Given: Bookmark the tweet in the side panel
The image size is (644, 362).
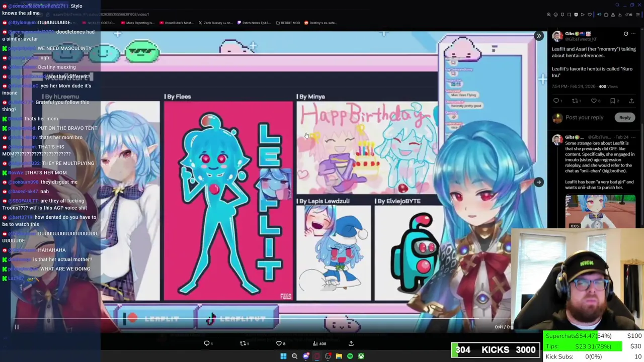Looking at the screenshot, I should pyautogui.click(x=613, y=101).
